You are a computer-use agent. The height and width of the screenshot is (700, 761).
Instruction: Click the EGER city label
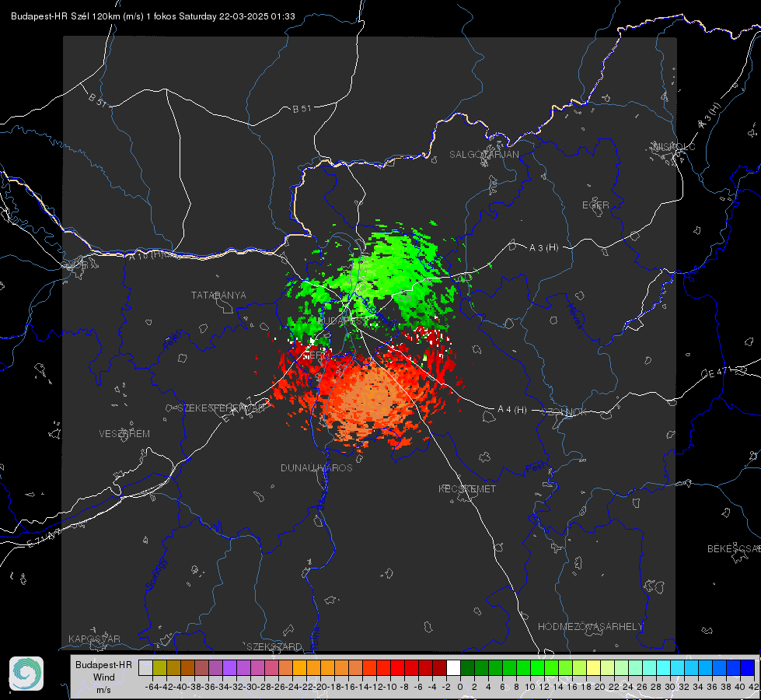(595, 205)
